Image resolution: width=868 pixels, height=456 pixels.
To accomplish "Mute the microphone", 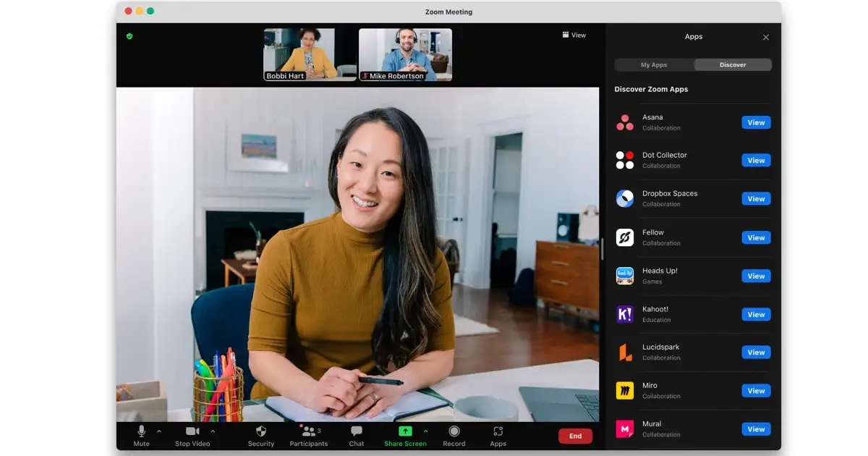I will point(142,431).
